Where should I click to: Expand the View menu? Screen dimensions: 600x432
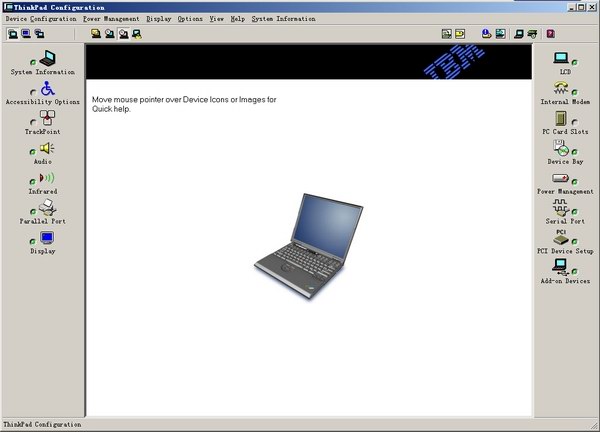pyautogui.click(x=216, y=19)
